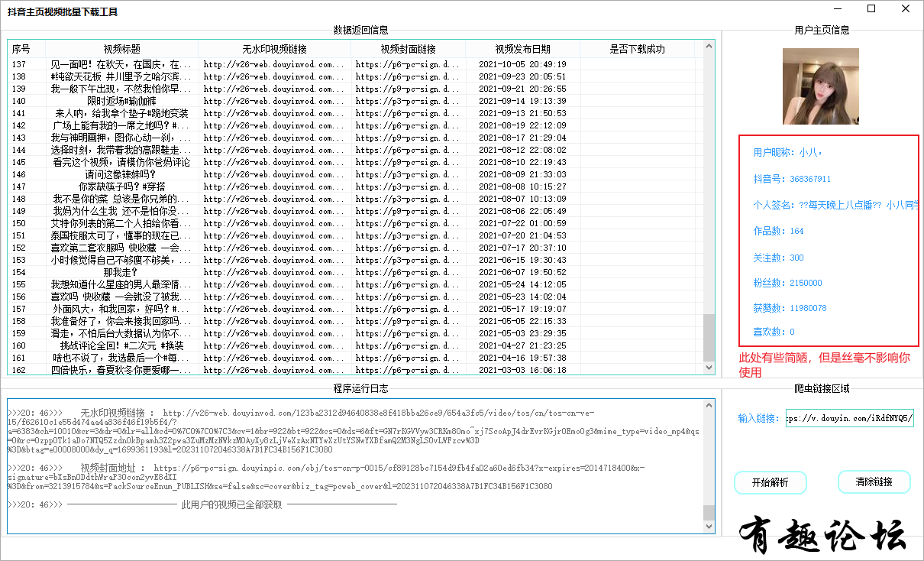Click the 获赞数 11980078 text

tap(790, 308)
